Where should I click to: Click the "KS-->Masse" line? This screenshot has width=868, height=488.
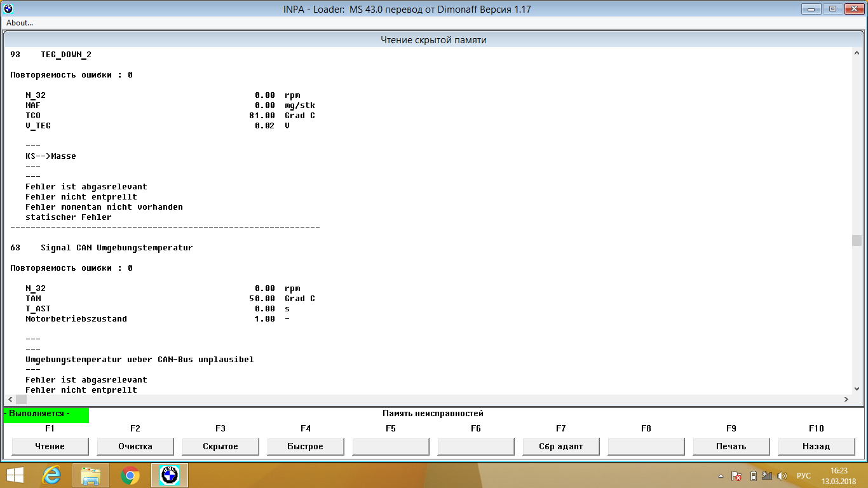(x=51, y=156)
